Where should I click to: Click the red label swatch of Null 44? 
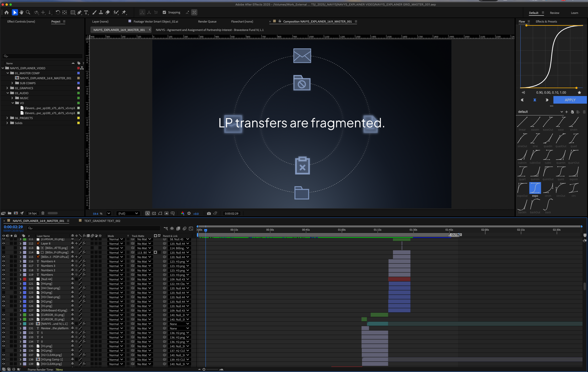[25, 279]
